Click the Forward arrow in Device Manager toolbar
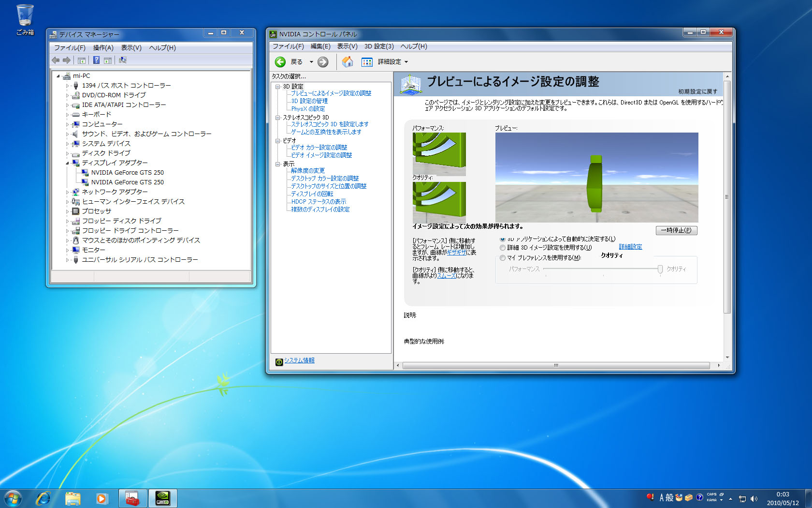Image resolution: width=812 pixels, height=508 pixels. [x=67, y=60]
